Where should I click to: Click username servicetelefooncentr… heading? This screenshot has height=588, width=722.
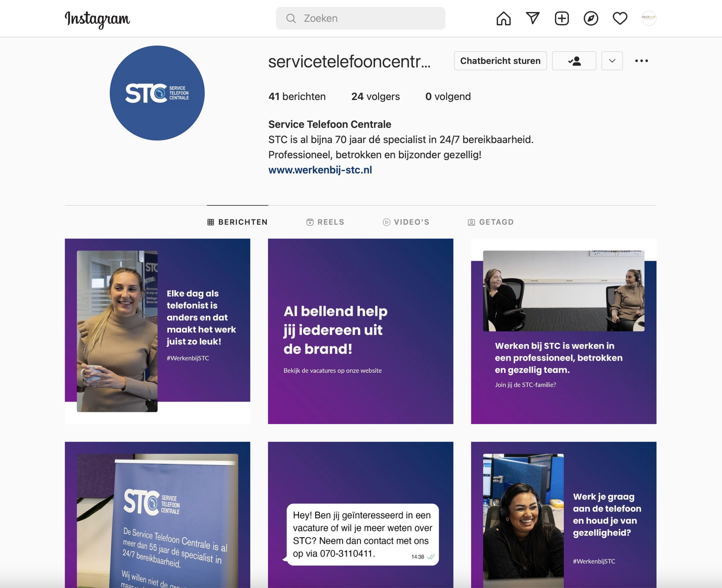click(x=349, y=62)
